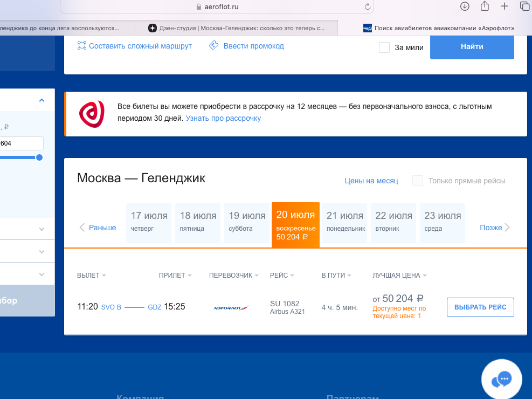Click the promo code ticket icon
532x399 pixels.
[214, 45]
